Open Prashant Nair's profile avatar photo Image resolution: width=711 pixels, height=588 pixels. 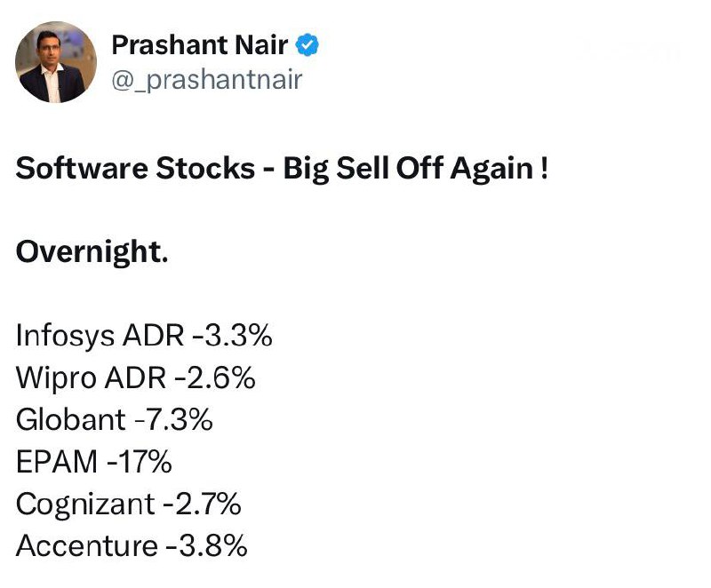tap(57, 62)
